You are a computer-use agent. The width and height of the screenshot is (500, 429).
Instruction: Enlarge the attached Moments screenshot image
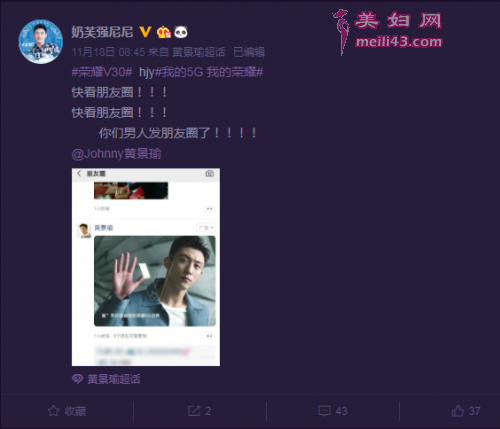pyautogui.click(x=146, y=267)
